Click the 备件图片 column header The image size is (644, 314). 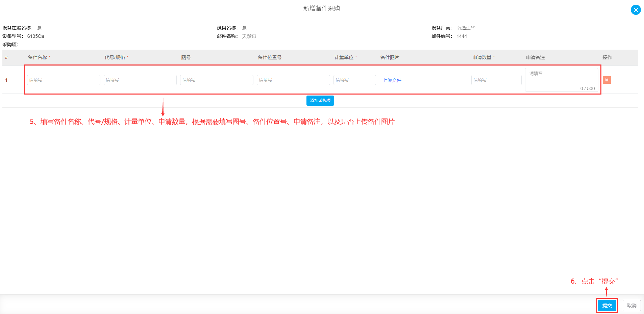(390, 57)
